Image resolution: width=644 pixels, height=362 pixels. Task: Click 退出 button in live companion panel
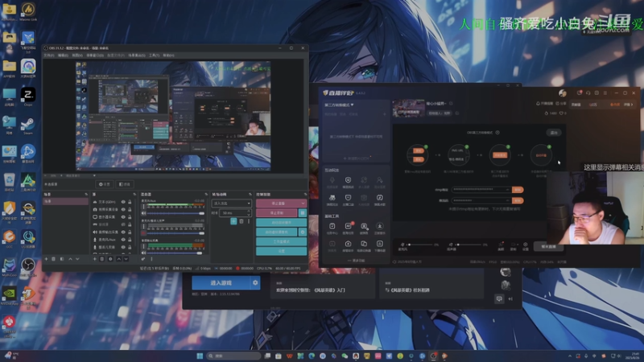pyautogui.click(x=554, y=133)
